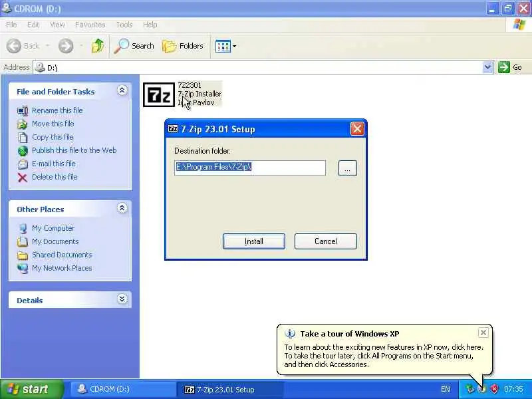Select the 7Z2301 file name text
Screen dimensions: 532x399
pos(190,85)
